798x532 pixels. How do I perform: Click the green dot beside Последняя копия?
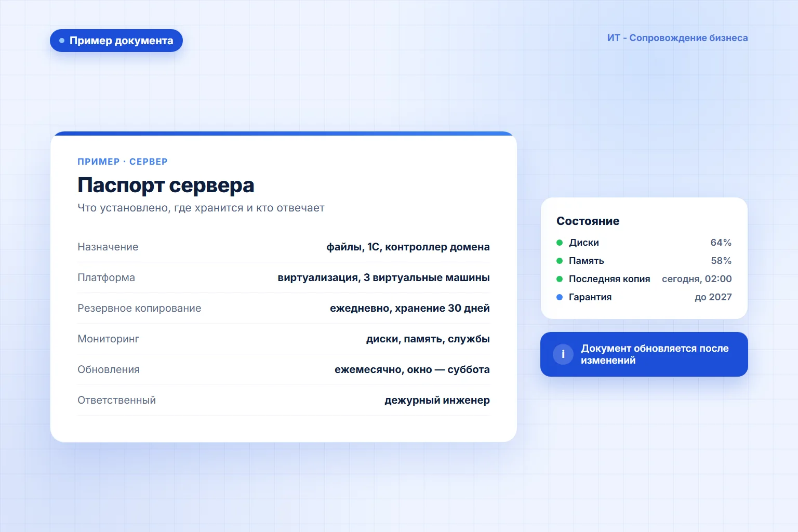560,279
